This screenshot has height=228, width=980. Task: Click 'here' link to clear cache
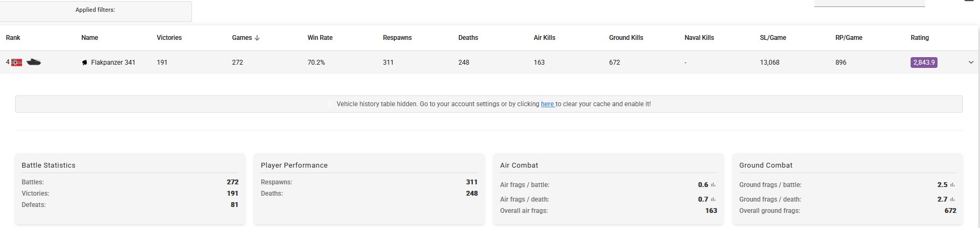click(x=547, y=104)
